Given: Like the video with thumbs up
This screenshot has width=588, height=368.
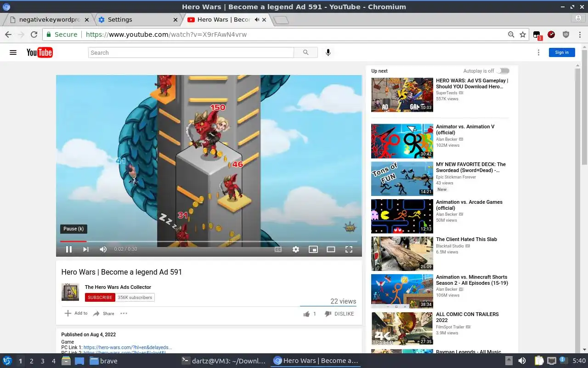Looking at the screenshot, I should pyautogui.click(x=306, y=314).
